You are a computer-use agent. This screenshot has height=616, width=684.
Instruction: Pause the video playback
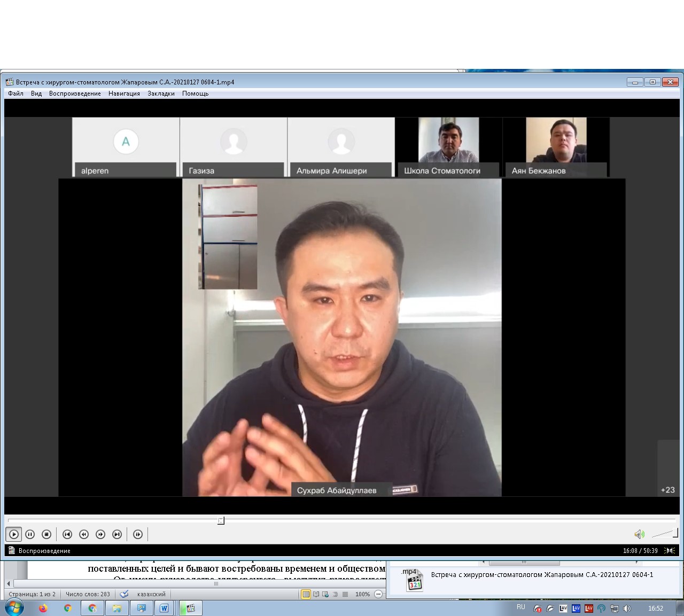tap(30, 534)
